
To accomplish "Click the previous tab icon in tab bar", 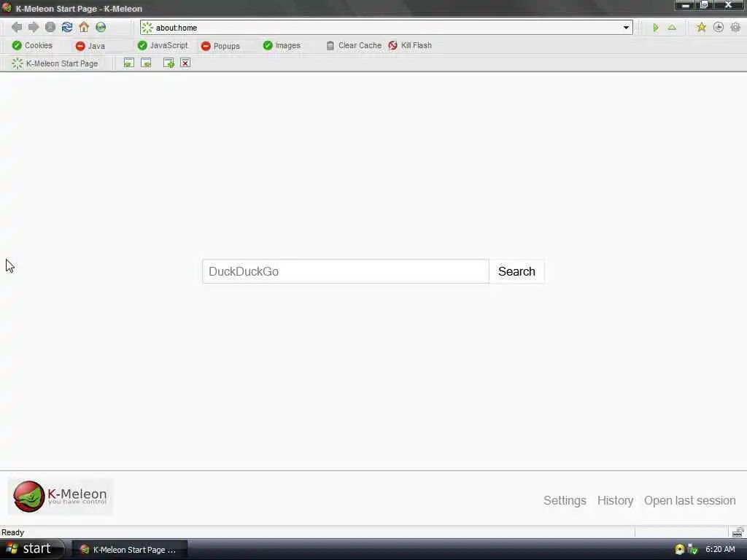I will (128, 63).
